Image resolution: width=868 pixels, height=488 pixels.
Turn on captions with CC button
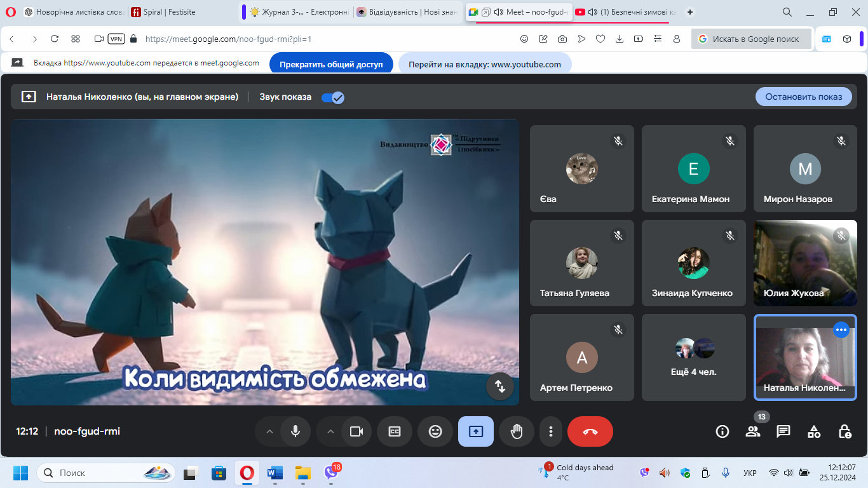click(395, 431)
